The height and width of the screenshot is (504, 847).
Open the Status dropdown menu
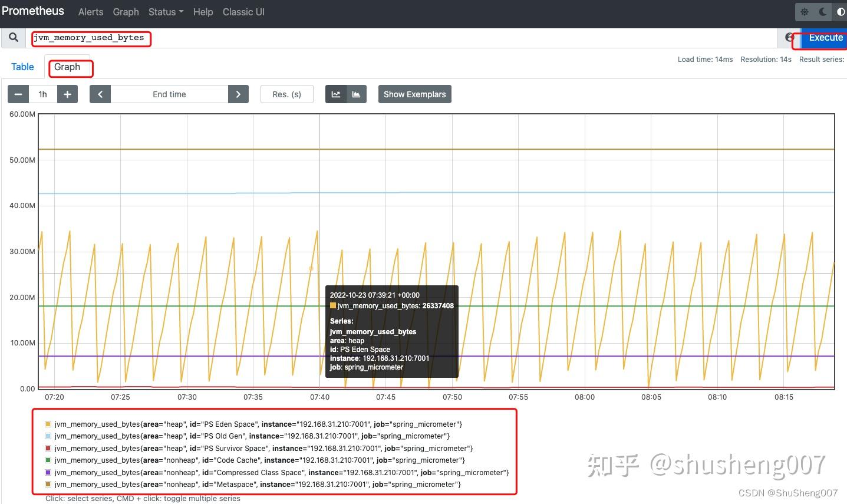tap(166, 12)
